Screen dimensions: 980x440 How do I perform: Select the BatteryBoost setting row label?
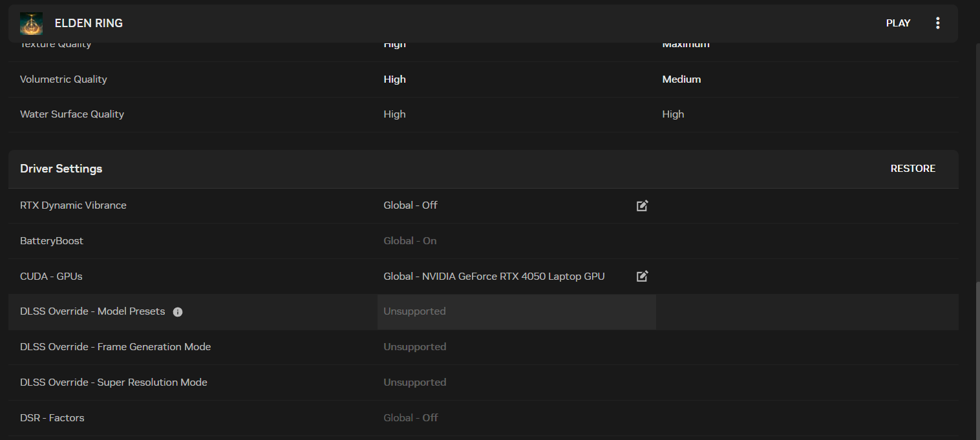(52, 241)
